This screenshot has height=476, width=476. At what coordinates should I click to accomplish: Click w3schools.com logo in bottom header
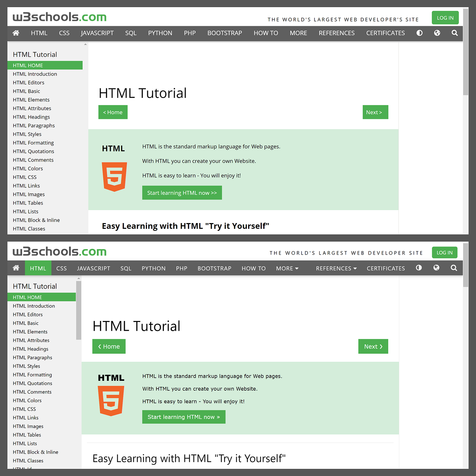pyautogui.click(x=60, y=252)
